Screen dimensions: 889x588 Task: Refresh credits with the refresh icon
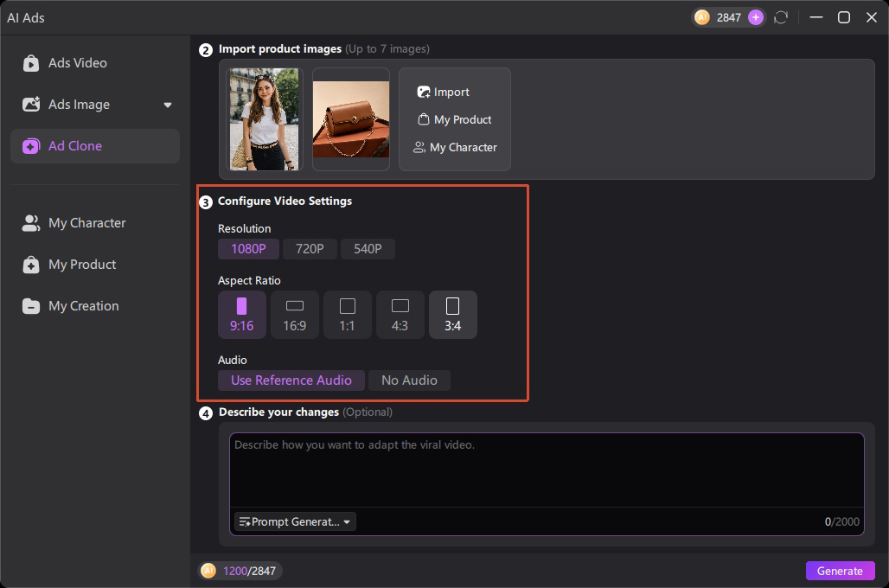click(x=781, y=17)
